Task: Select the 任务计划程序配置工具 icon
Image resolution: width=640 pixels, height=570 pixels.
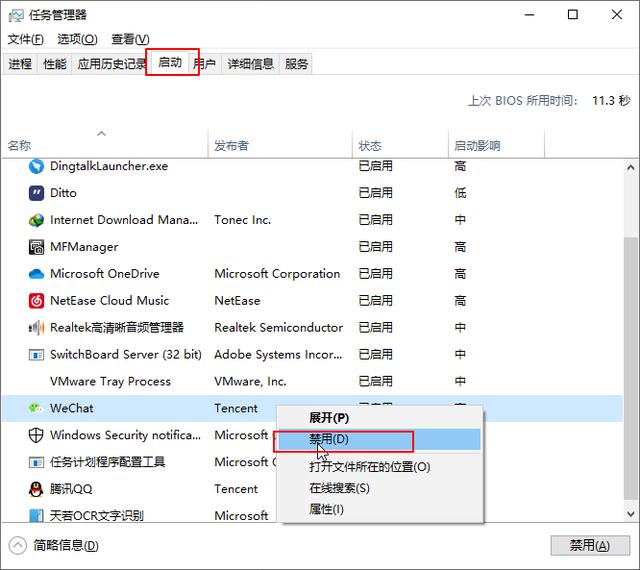Action: tap(36, 462)
